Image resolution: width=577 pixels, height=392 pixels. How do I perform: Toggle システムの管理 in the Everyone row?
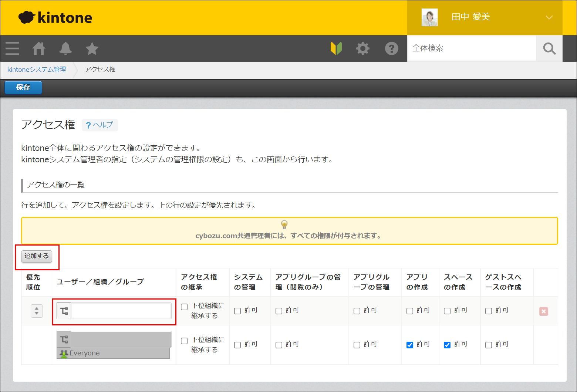[237, 345]
